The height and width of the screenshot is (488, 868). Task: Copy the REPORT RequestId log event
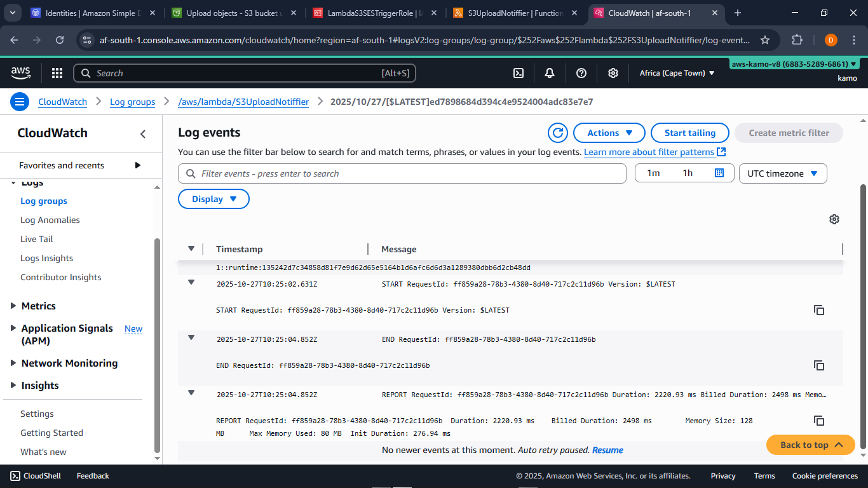(819, 421)
